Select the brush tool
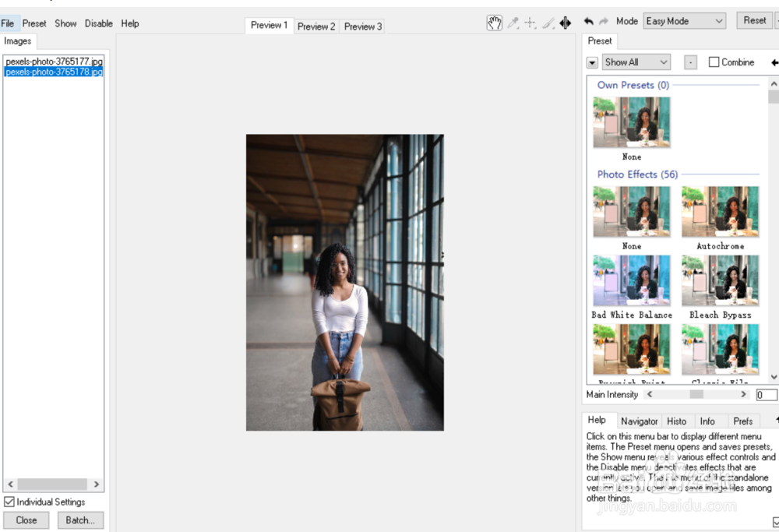This screenshot has height=532, width=779. [548, 23]
